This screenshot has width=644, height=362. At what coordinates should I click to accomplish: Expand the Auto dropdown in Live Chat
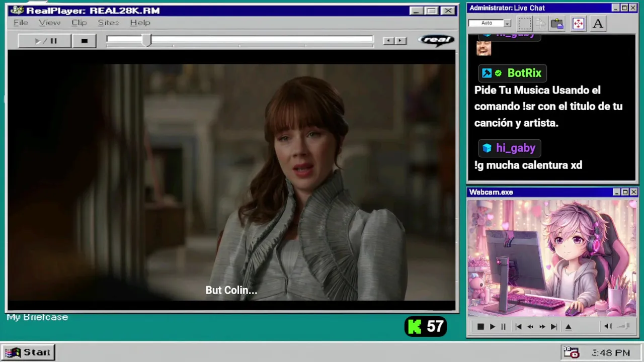coord(507,23)
